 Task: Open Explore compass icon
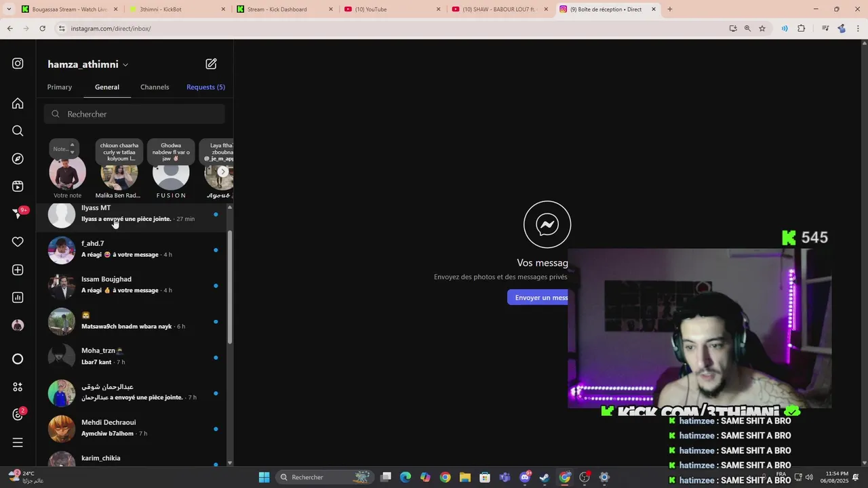pyautogui.click(x=18, y=159)
